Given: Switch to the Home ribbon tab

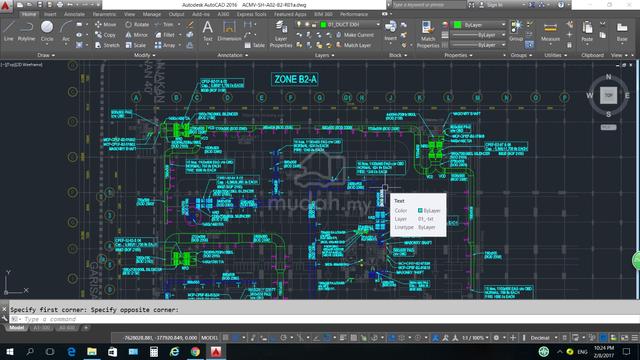Looking at the screenshot, I should tap(29, 14).
